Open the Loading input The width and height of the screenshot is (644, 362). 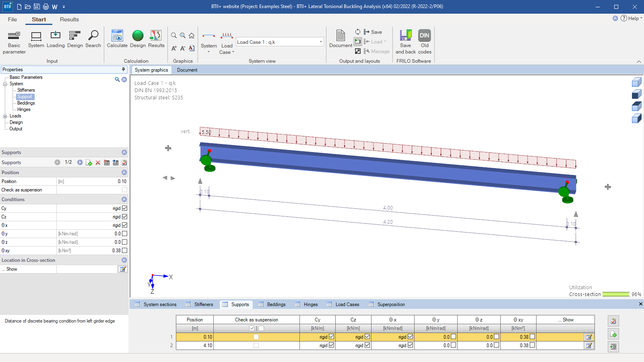tap(56, 39)
